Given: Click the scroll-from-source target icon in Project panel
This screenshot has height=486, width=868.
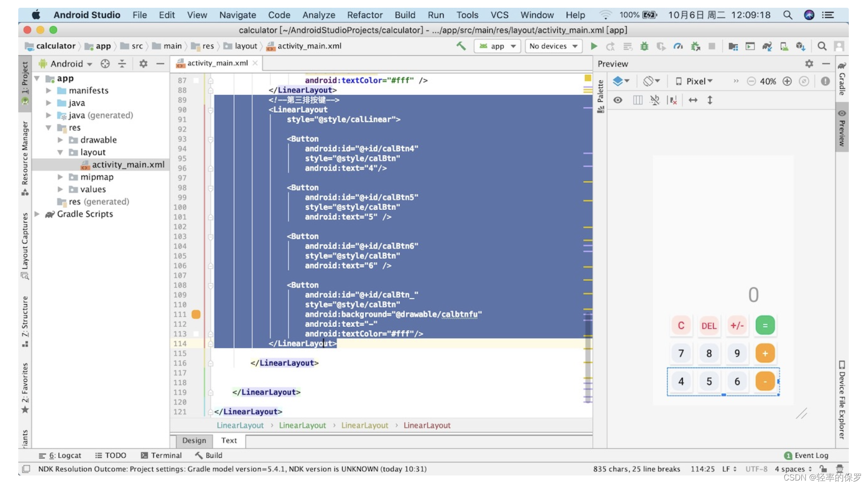Looking at the screenshot, I should pyautogui.click(x=105, y=64).
